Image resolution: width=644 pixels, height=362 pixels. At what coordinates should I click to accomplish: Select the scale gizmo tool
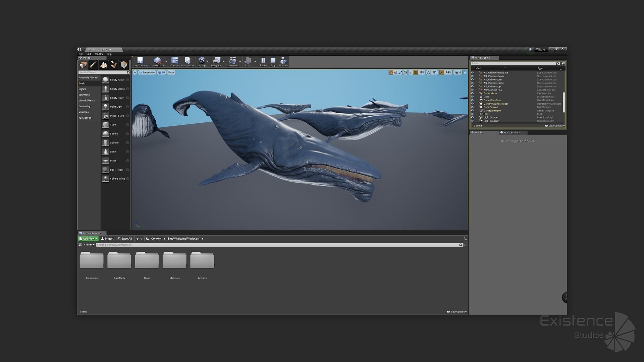[x=400, y=72]
